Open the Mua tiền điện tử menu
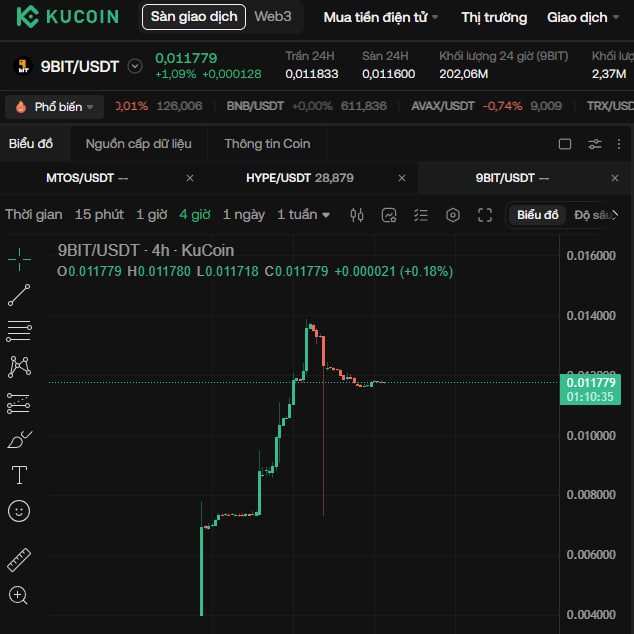The height and width of the screenshot is (634, 634). [x=380, y=17]
